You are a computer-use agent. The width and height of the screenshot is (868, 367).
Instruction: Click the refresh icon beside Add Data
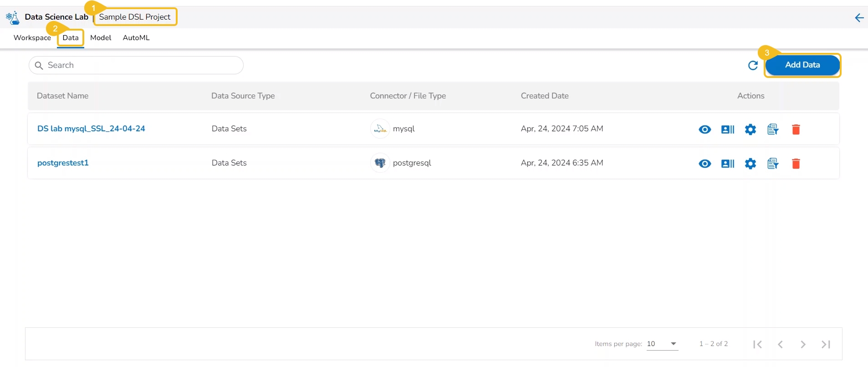pyautogui.click(x=753, y=66)
